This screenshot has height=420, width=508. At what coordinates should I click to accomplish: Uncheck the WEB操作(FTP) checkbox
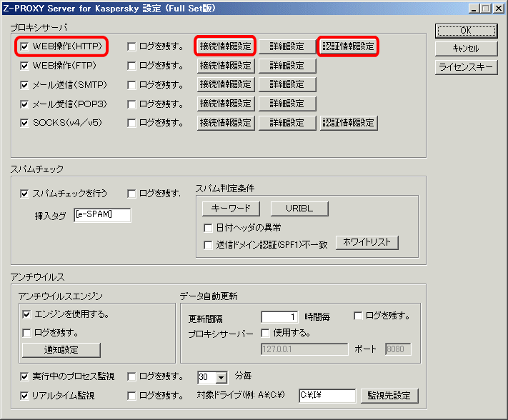pyautogui.click(x=24, y=66)
